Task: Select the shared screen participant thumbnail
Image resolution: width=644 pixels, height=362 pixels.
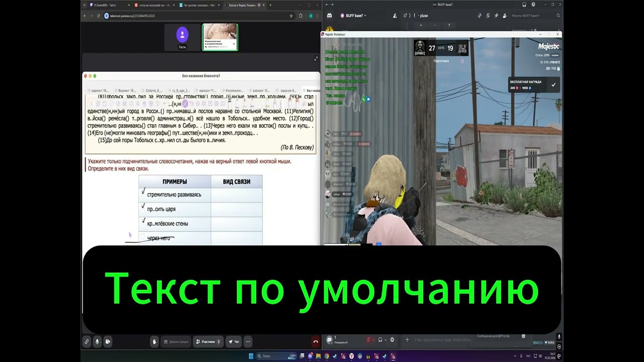Action: 220,37
